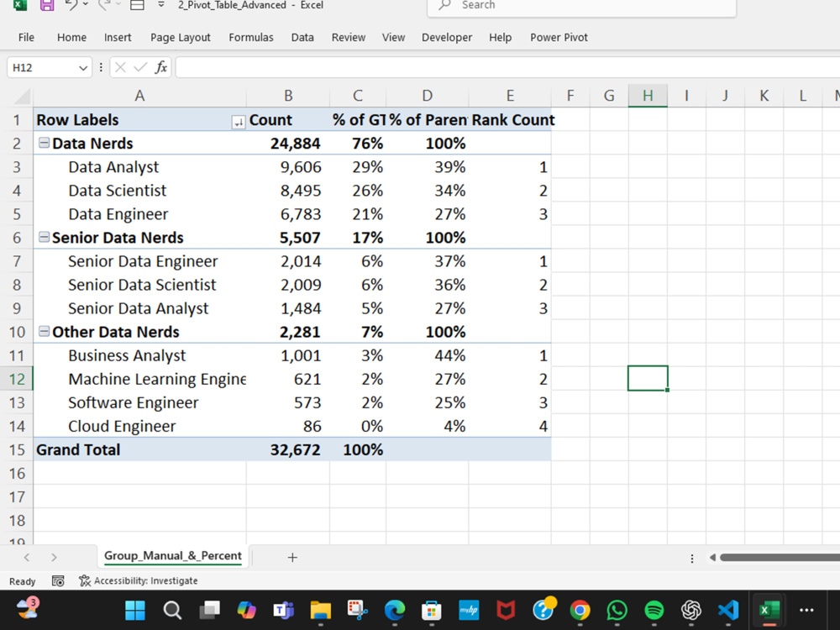Screen dimensions: 840x630
Task: Open Snipping Tool from the taskbar
Action: [357, 610]
